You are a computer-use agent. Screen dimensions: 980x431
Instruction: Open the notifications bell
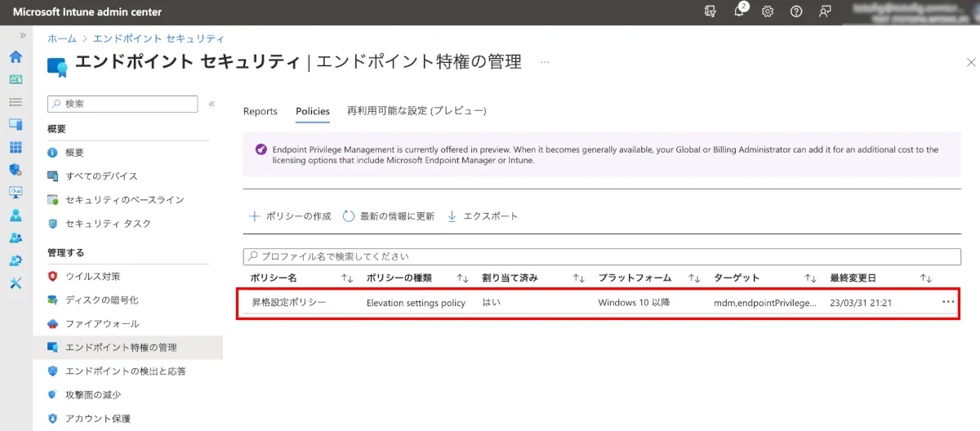click(739, 11)
